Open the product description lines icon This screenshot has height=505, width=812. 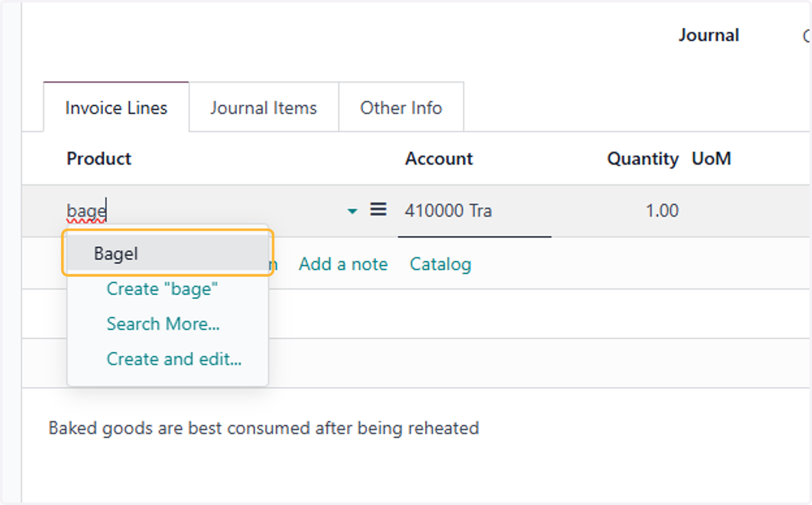pyautogui.click(x=378, y=210)
